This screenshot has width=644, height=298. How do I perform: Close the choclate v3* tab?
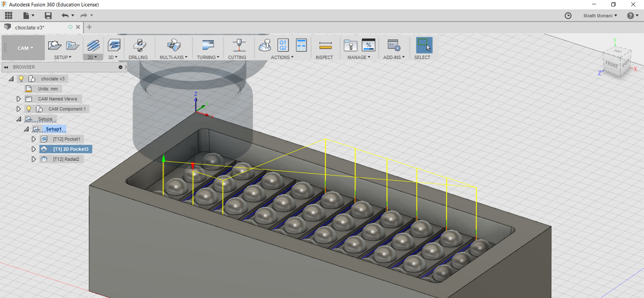pos(78,27)
